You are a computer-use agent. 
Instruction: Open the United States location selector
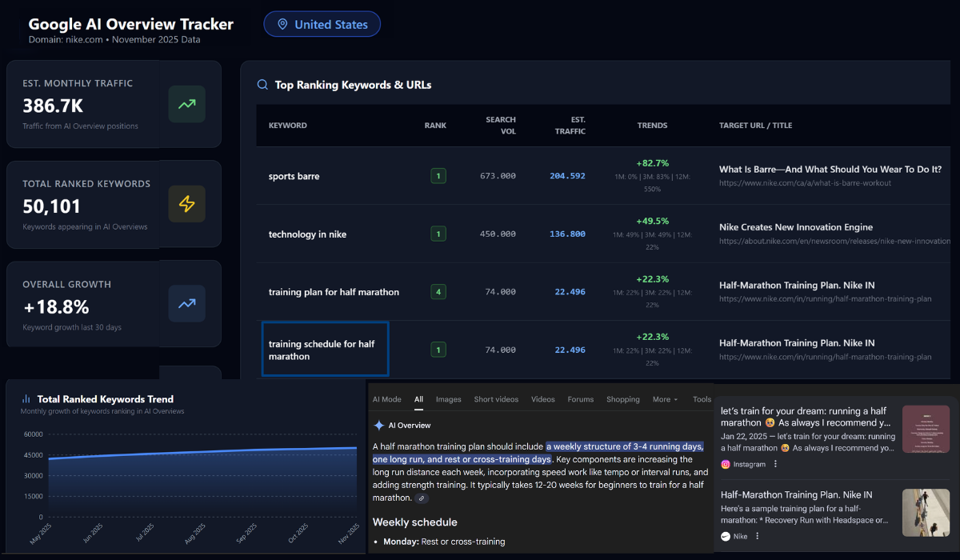tap(322, 24)
